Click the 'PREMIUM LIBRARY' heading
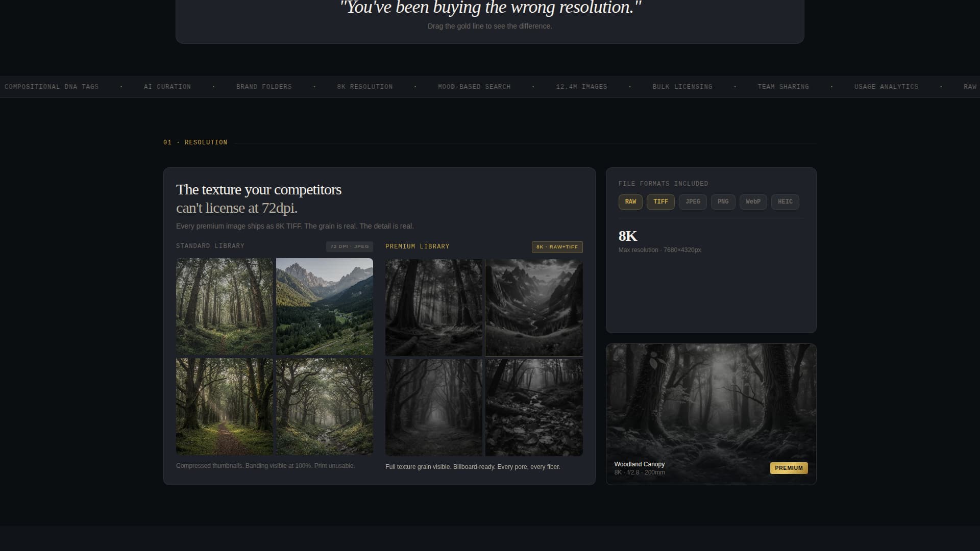The height and width of the screenshot is (551, 980). coord(418,246)
